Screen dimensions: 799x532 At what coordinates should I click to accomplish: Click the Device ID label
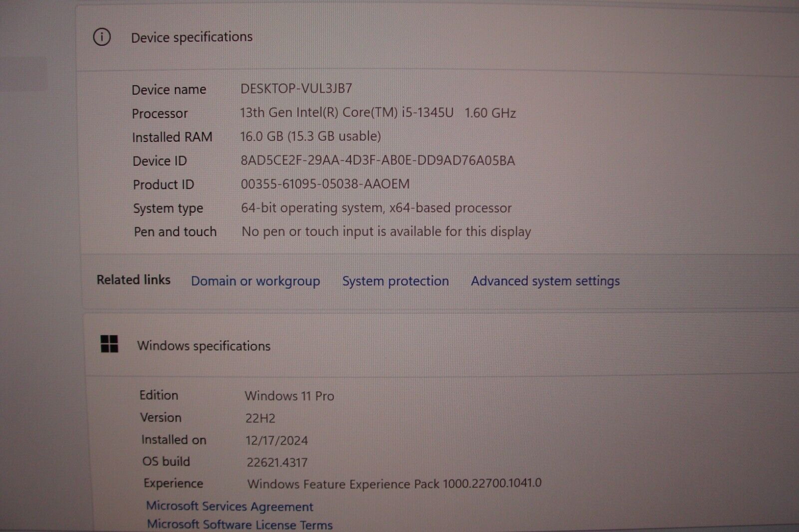160,161
